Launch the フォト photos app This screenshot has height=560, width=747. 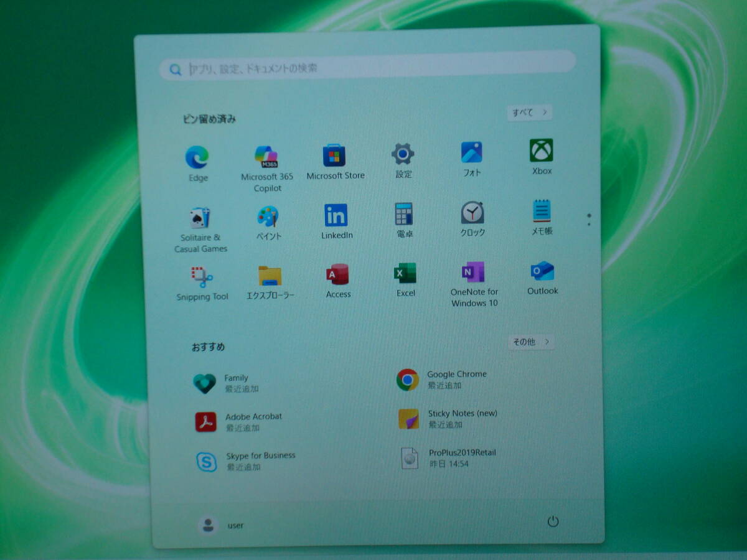click(471, 152)
